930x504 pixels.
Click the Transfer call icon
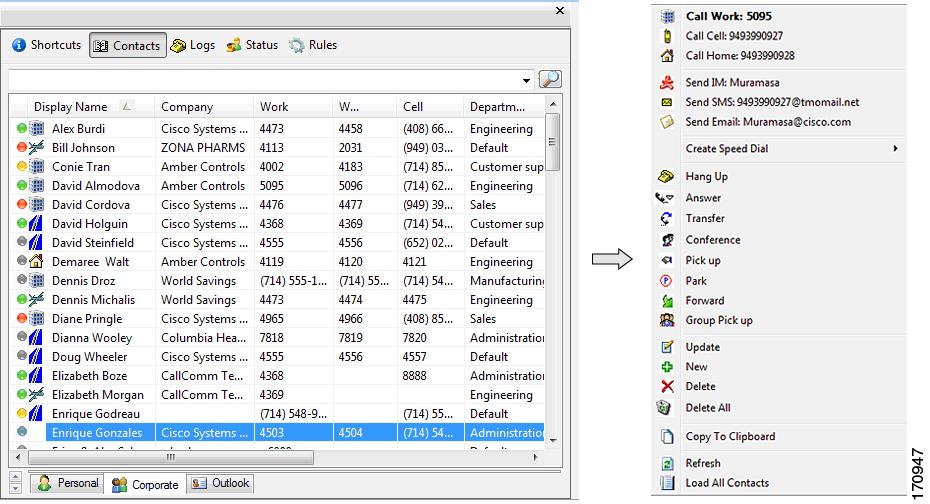(x=667, y=219)
